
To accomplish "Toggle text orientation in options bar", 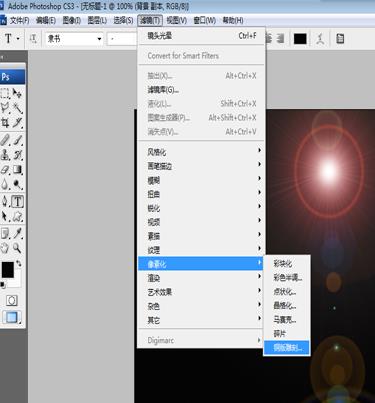I will pyautogui.click(x=33, y=39).
